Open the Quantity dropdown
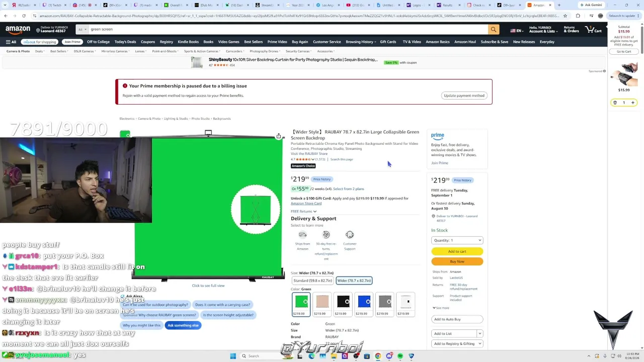 coord(457,240)
